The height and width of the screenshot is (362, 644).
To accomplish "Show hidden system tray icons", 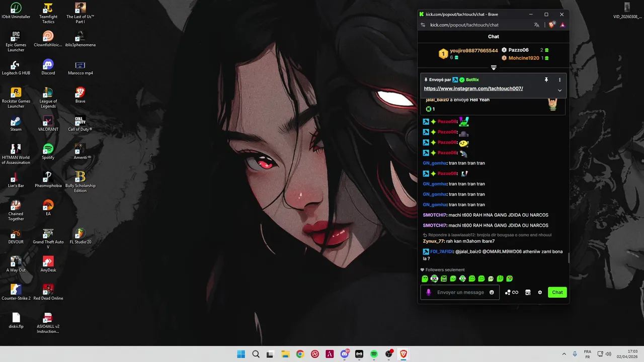I will [563, 354].
